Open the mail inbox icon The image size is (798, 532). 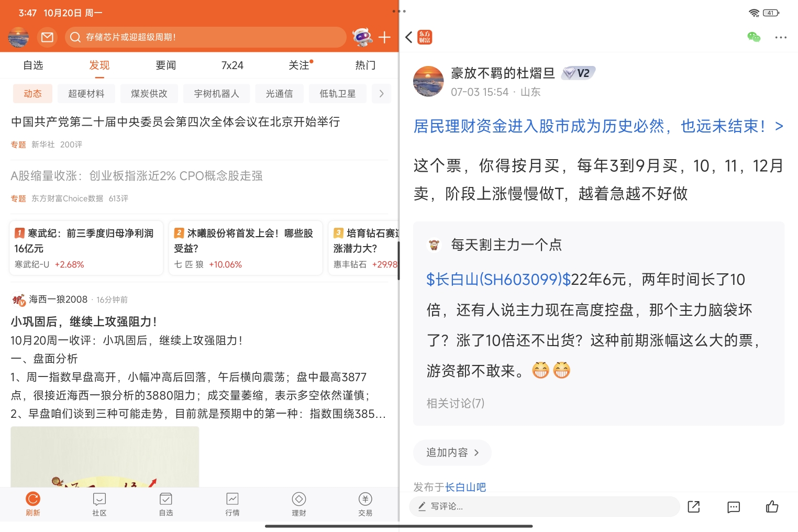(x=47, y=37)
